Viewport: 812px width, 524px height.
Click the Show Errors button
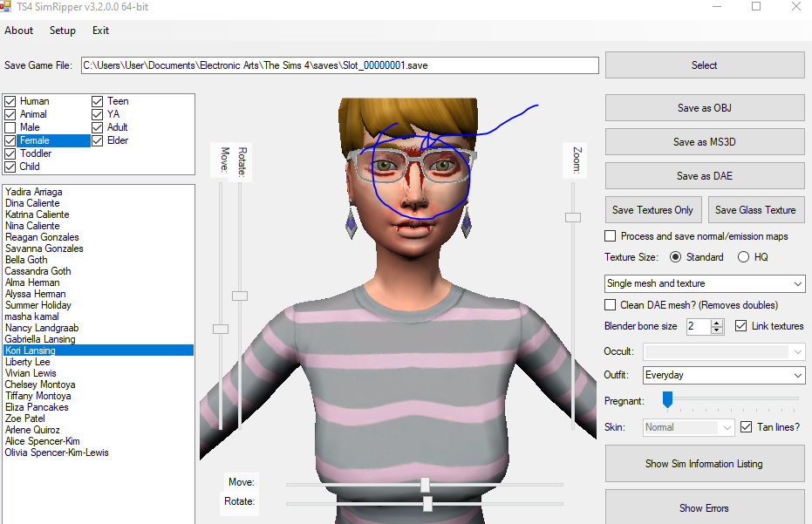[x=703, y=507]
